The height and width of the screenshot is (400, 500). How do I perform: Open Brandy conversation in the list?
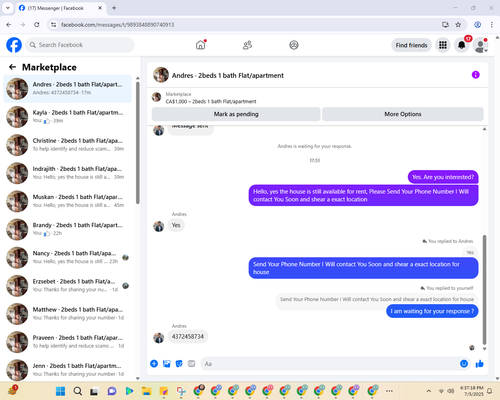(x=67, y=229)
